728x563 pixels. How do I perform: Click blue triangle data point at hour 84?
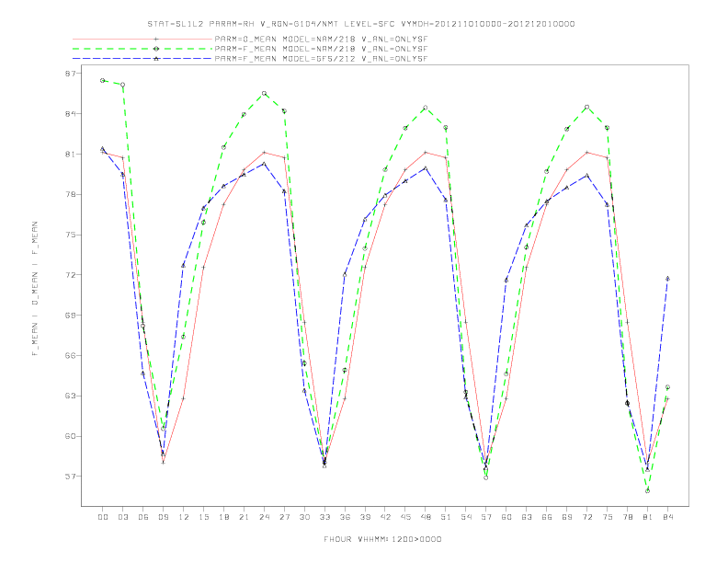tap(667, 279)
